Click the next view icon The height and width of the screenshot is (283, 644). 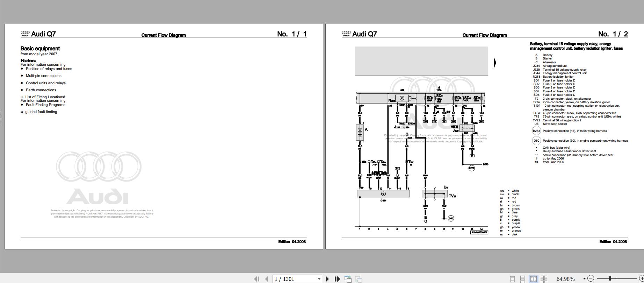pyautogui.click(x=359, y=279)
